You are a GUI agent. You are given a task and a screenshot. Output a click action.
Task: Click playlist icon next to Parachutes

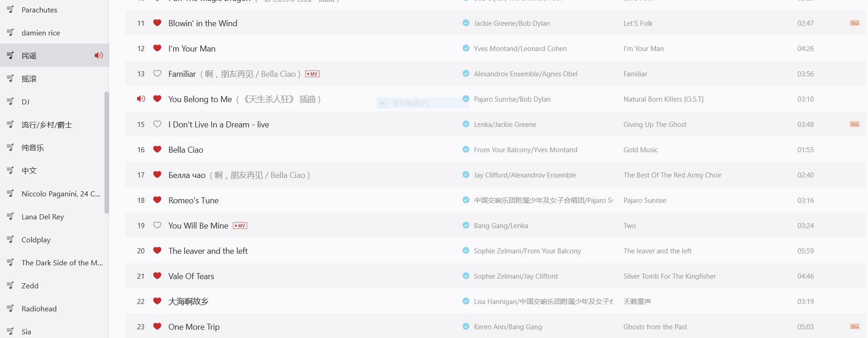[x=10, y=10]
